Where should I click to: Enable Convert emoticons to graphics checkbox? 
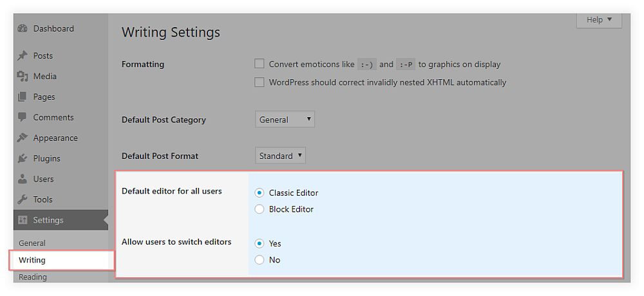259,64
